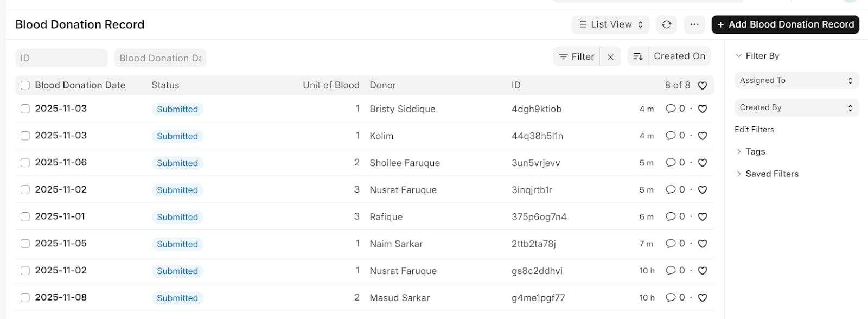Clear the filter with the X icon

[610, 57]
